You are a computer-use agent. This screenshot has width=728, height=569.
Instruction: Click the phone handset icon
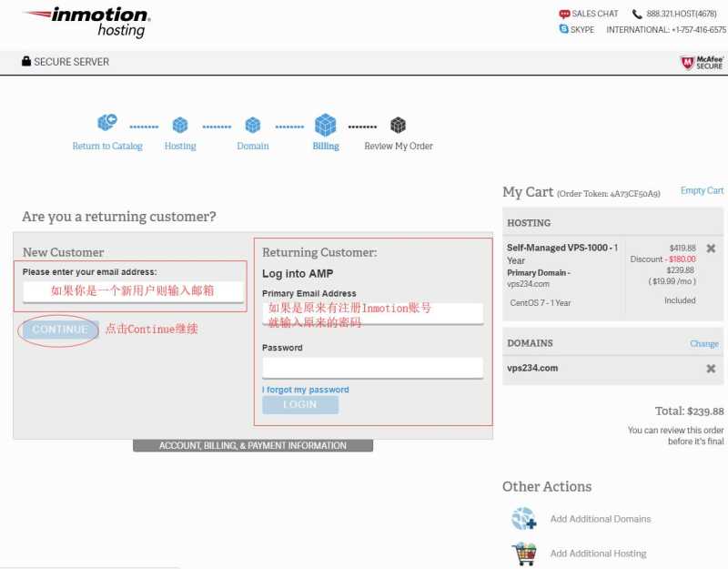[637, 14]
